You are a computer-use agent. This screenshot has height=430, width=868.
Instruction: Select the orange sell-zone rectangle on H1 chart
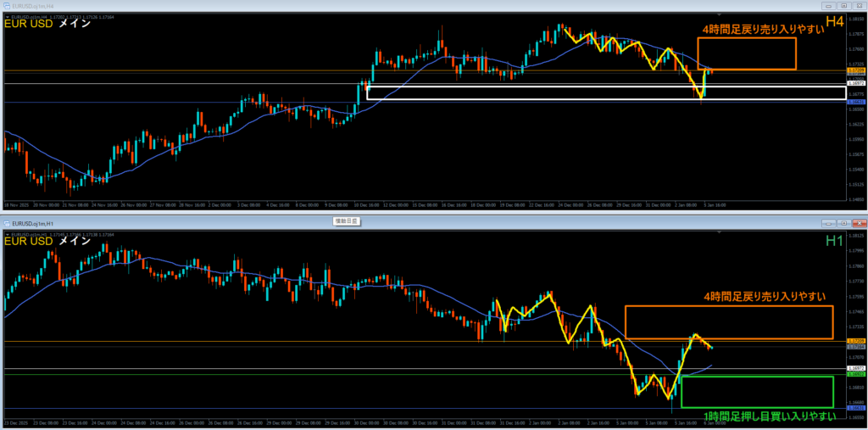click(729, 307)
